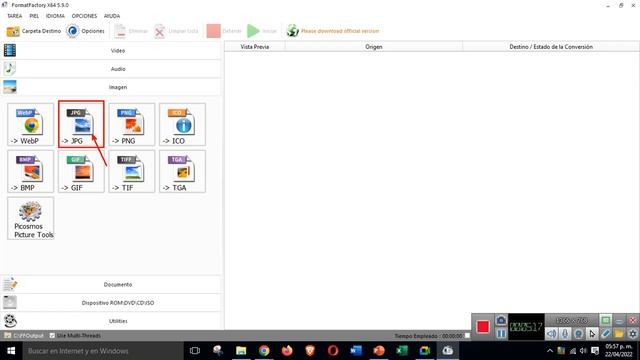This screenshot has height=360, width=640.
Task: Click the Origen column header
Action: [374, 47]
